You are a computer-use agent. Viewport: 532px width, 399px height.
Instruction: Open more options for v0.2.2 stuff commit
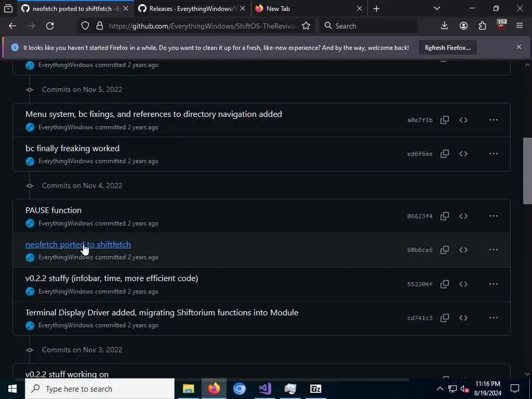pyautogui.click(x=494, y=284)
